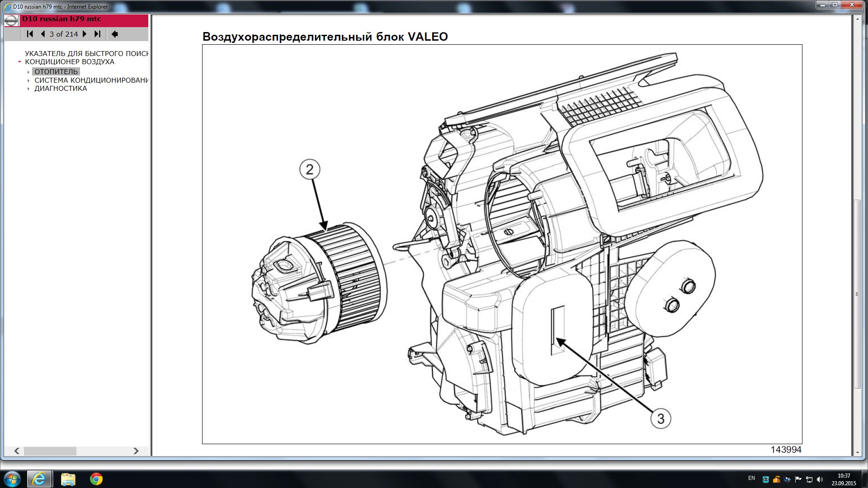868x488 pixels.
Task: Select the 'КОНДИЦИОНЕР ВОЗДУХА' tree entry
Action: pos(70,62)
